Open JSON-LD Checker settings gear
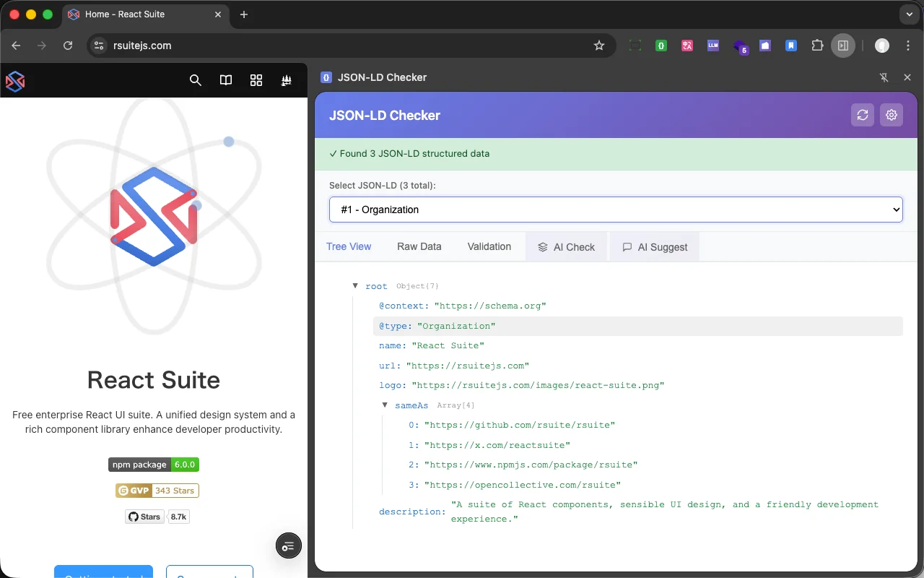 892,115
